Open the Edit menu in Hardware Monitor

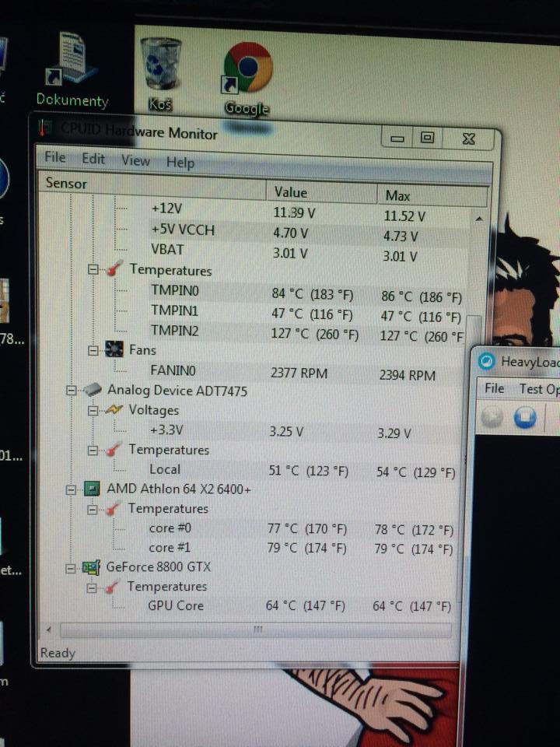[93, 158]
